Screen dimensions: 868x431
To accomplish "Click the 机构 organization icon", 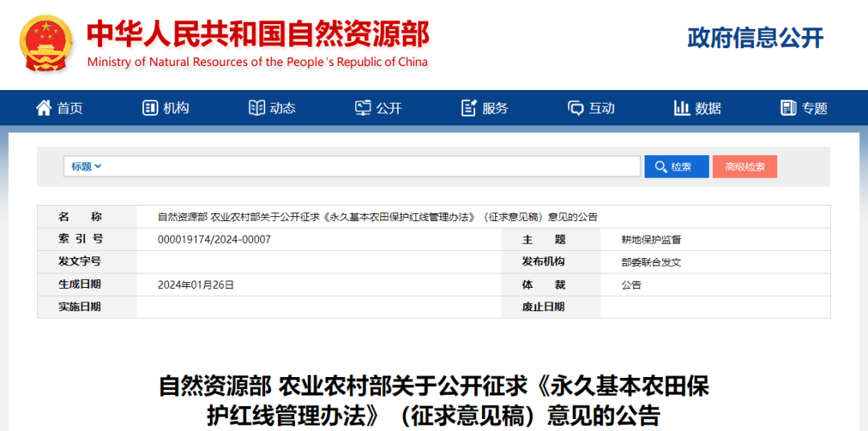I will coord(150,108).
